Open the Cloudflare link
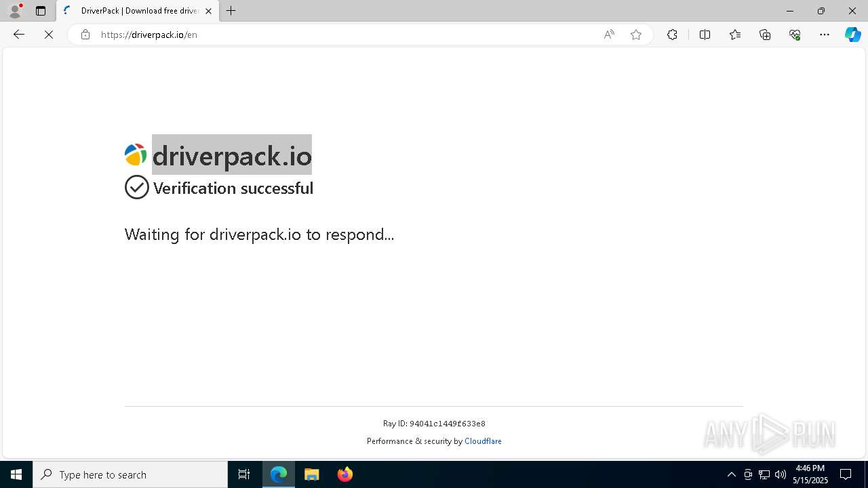 483,441
